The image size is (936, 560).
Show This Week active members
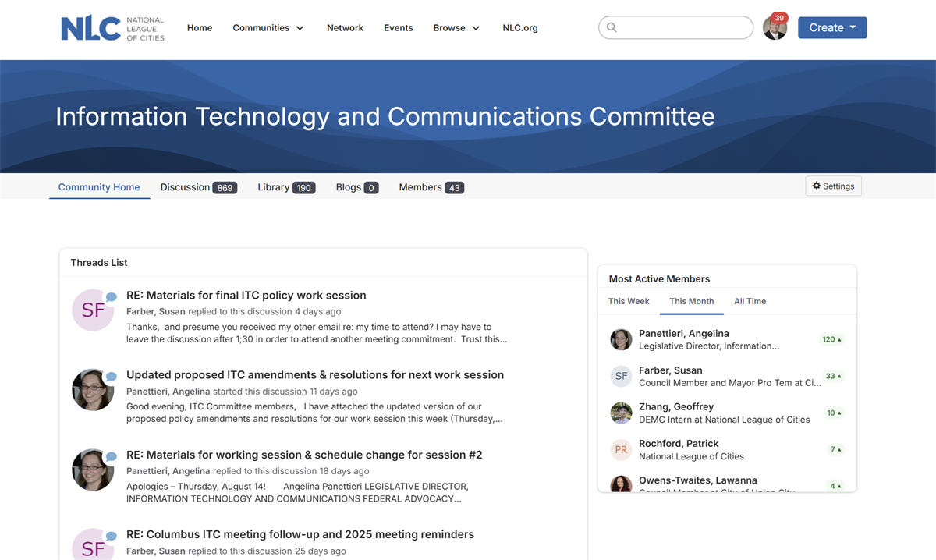[x=629, y=301]
